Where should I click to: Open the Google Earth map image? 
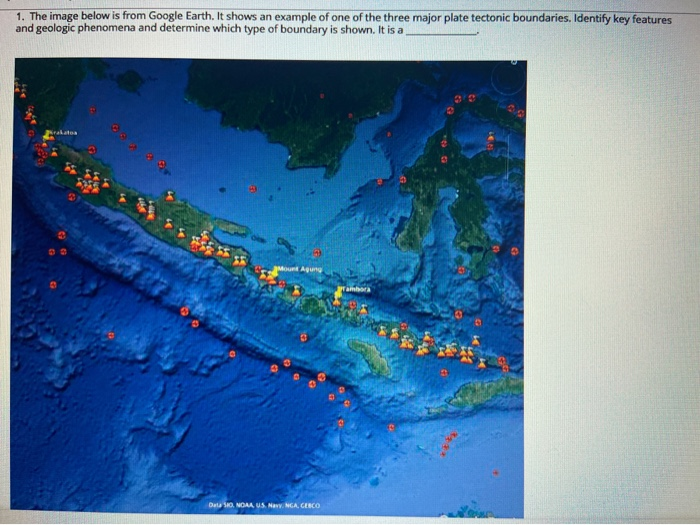268,288
